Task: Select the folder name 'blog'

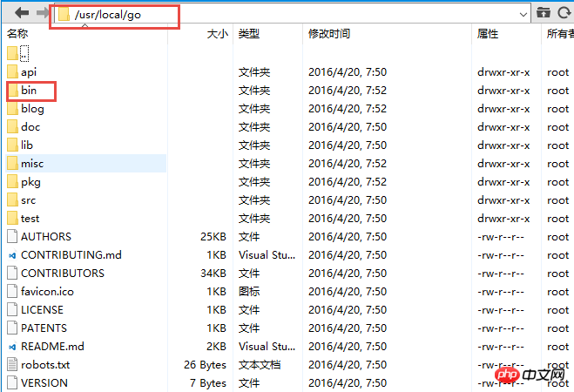Action: [32, 109]
